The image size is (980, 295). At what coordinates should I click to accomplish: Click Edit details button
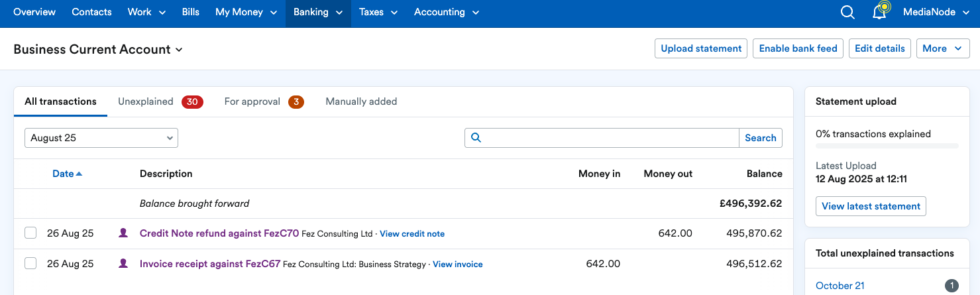(x=879, y=48)
